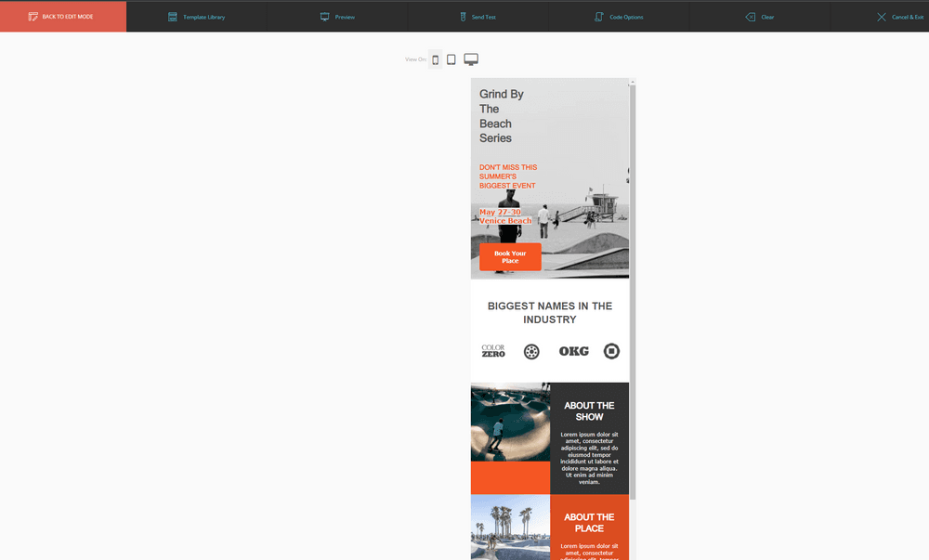Click the Send Test icon

click(x=464, y=17)
